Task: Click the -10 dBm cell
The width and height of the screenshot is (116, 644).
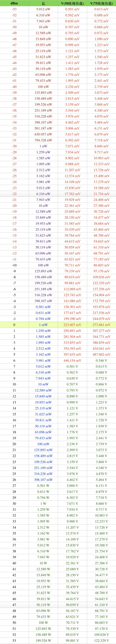Action: 14,265
